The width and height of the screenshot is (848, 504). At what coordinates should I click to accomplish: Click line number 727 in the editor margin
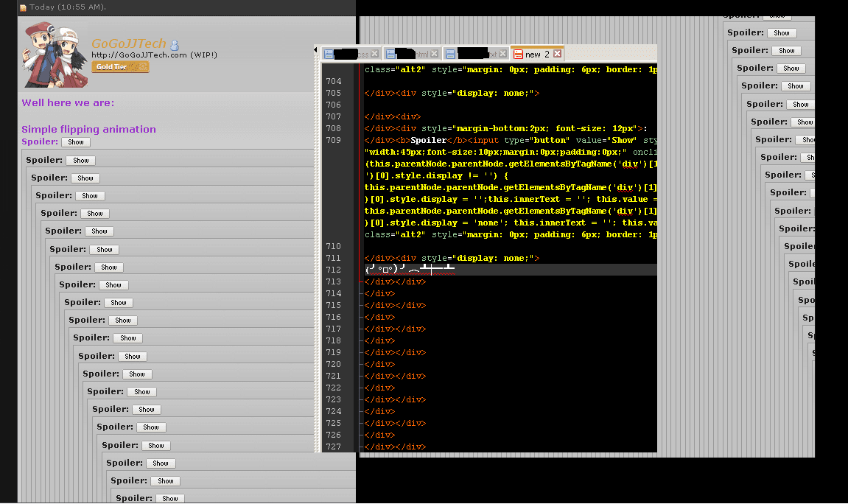[333, 447]
